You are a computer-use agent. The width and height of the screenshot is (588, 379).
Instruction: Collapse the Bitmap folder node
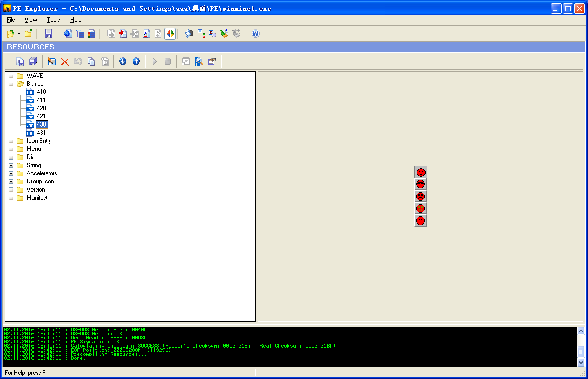pos(11,84)
